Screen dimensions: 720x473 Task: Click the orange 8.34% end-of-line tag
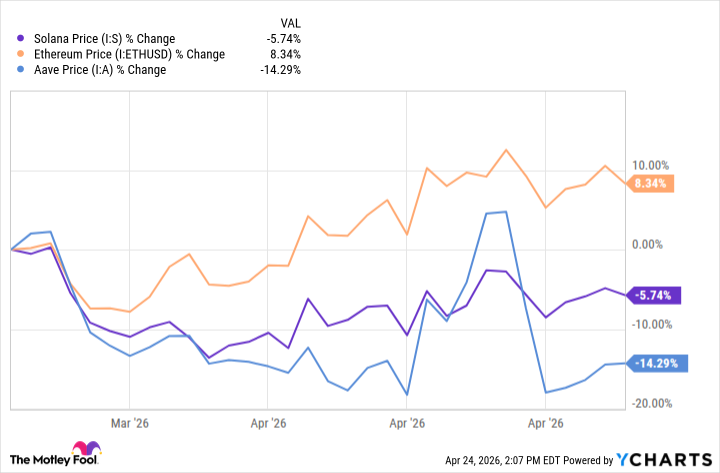coord(655,183)
